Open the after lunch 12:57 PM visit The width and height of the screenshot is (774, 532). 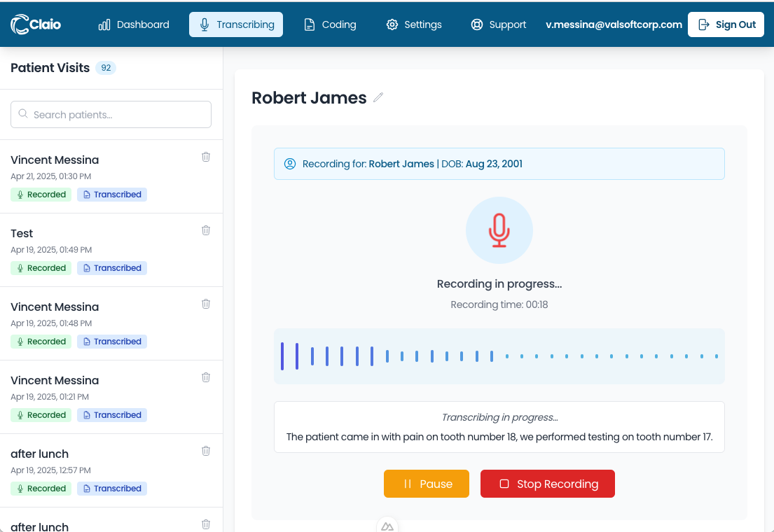coord(111,471)
